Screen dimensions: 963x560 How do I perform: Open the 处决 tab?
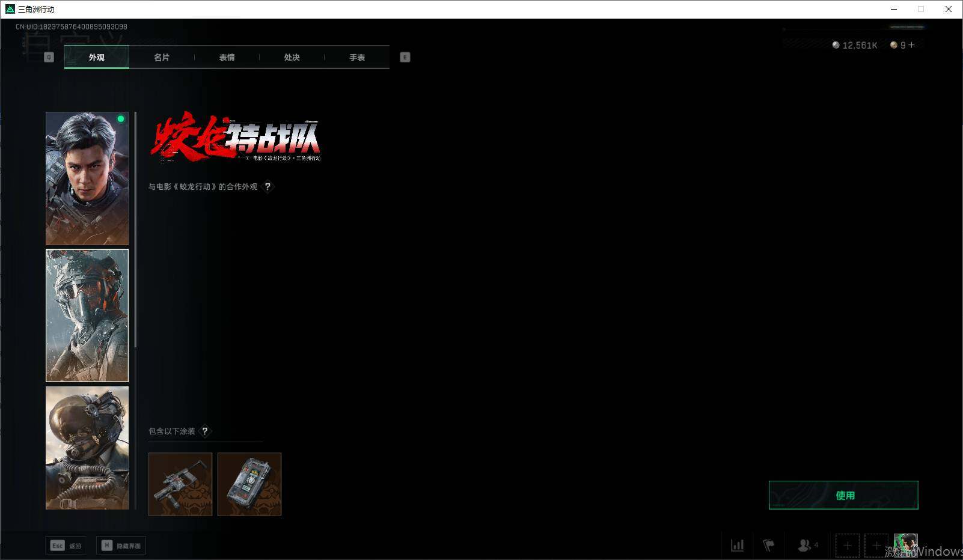pos(292,57)
